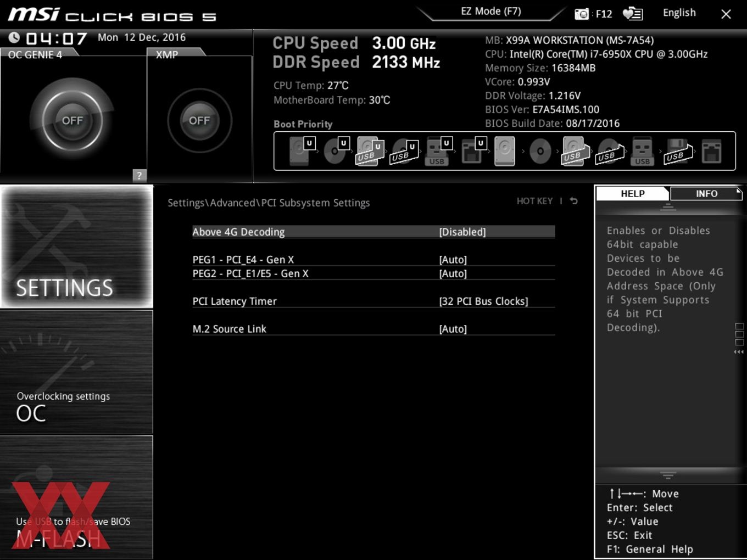Select the UEFI USB CD/DVD boot device

pyautogui.click(x=404, y=152)
